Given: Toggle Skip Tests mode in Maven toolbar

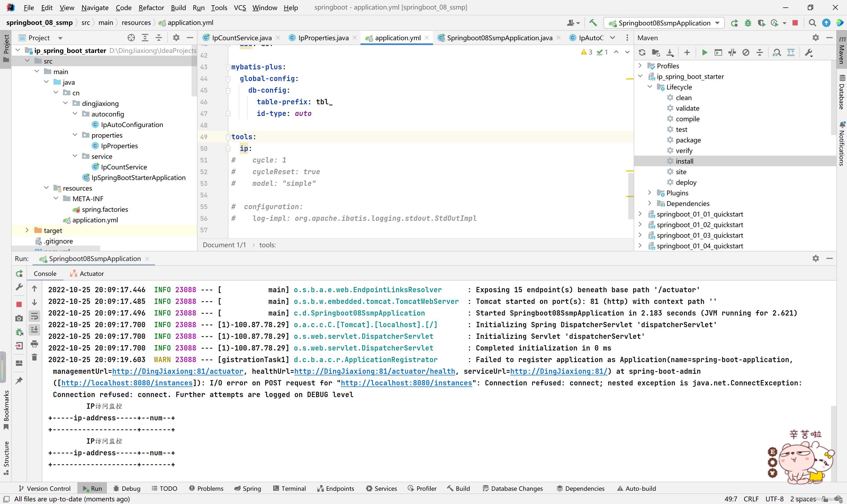Looking at the screenshot, I should click(x=746, y=53).
